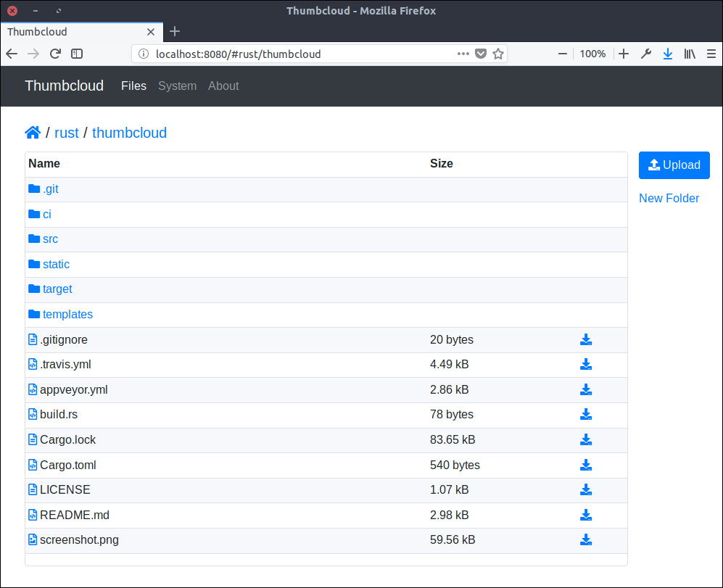Download the .travis.yml file
This screenshot has height=588, width=723.
[586, 365]
